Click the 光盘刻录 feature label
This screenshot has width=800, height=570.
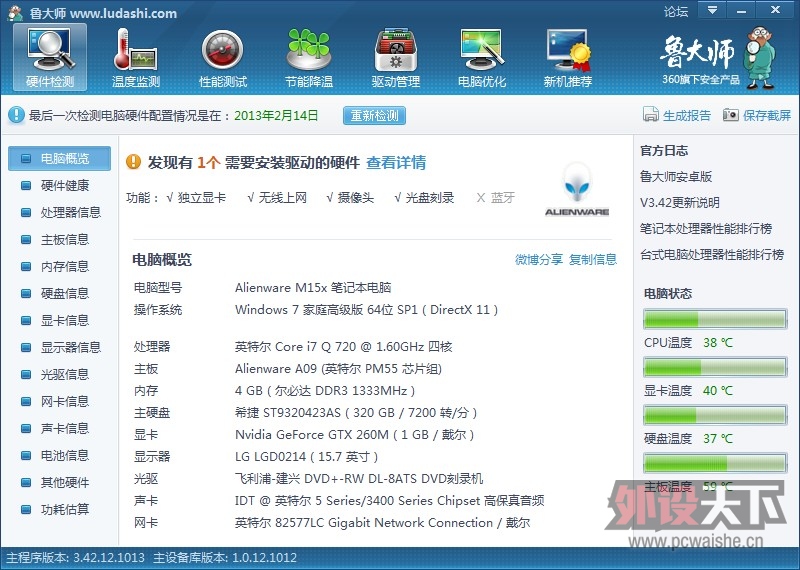coord(430,197)
